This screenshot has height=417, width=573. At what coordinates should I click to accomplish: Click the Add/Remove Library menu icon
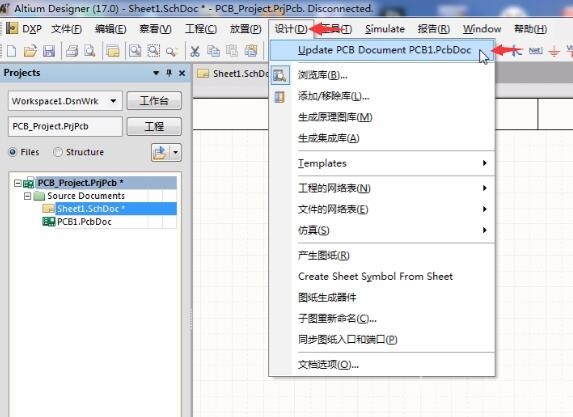point(280,97)
